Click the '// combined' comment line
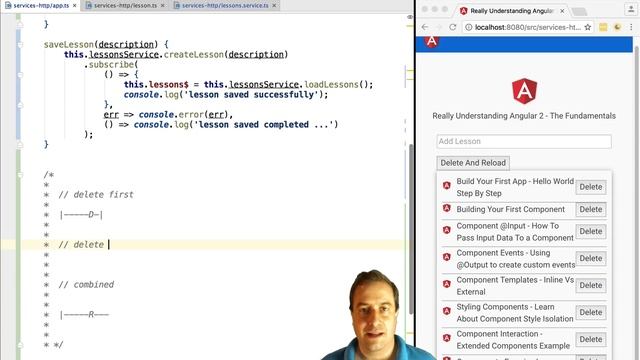 point(86,284)
